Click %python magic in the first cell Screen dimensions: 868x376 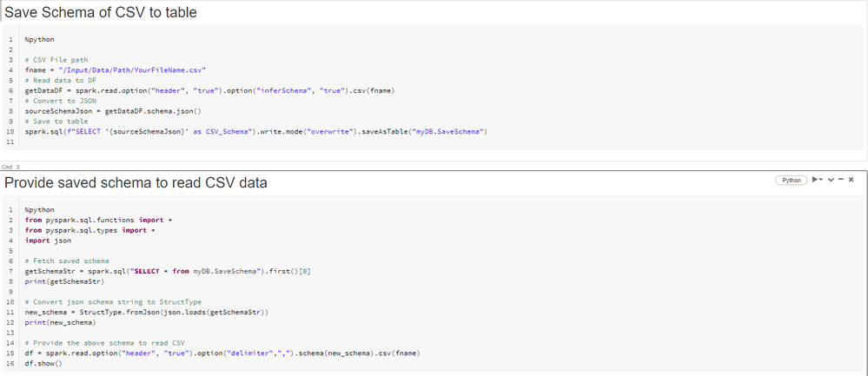point(39,40)
